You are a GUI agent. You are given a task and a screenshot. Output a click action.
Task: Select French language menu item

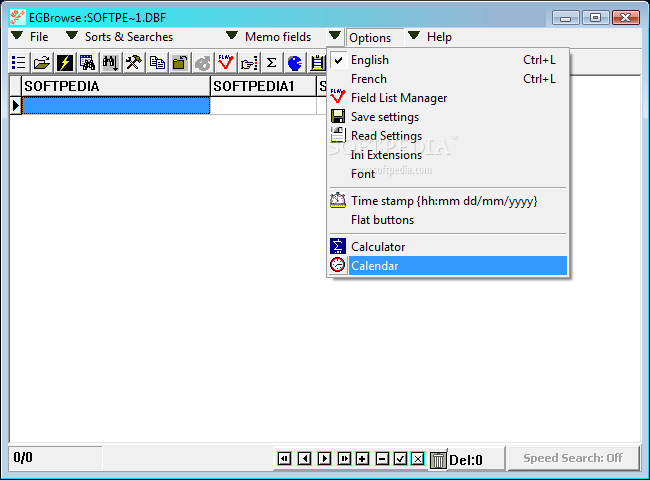(x=448, y=79)
